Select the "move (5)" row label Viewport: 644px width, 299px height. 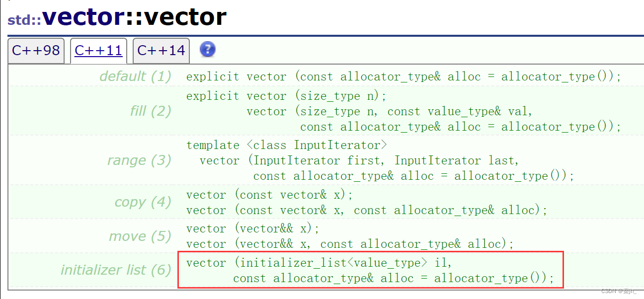pyautogui.click(x=140, y=236)
